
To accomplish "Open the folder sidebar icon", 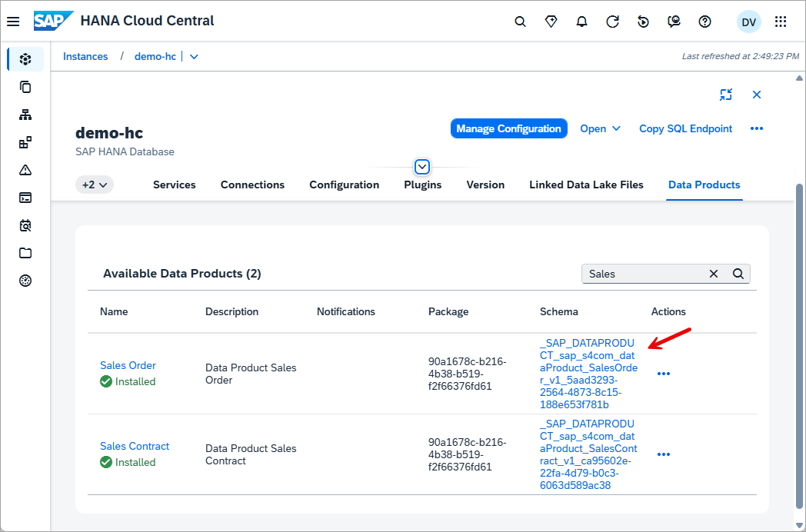I will pos(25,253).
